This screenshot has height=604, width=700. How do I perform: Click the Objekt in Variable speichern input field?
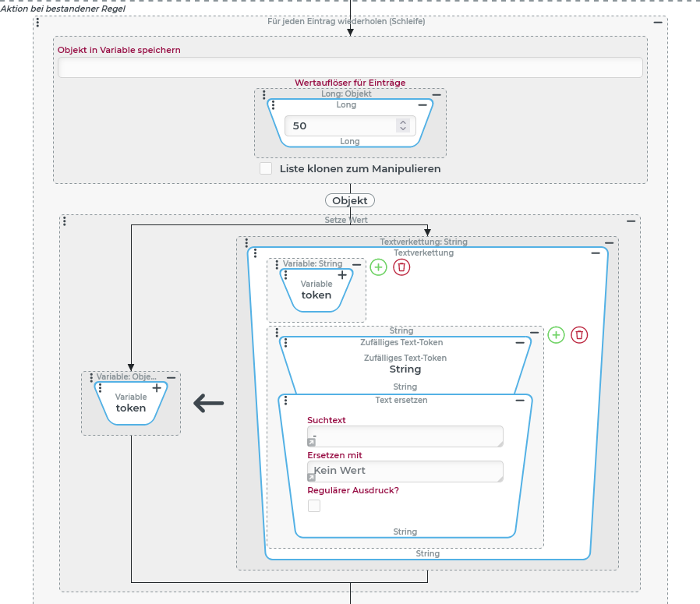click(350, 68)
